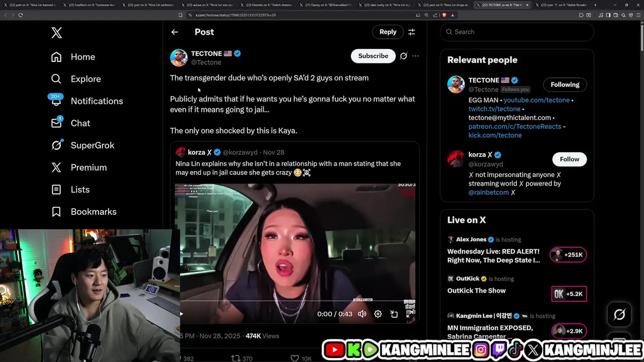Open the Brave wallet icon

pos(617,15)
